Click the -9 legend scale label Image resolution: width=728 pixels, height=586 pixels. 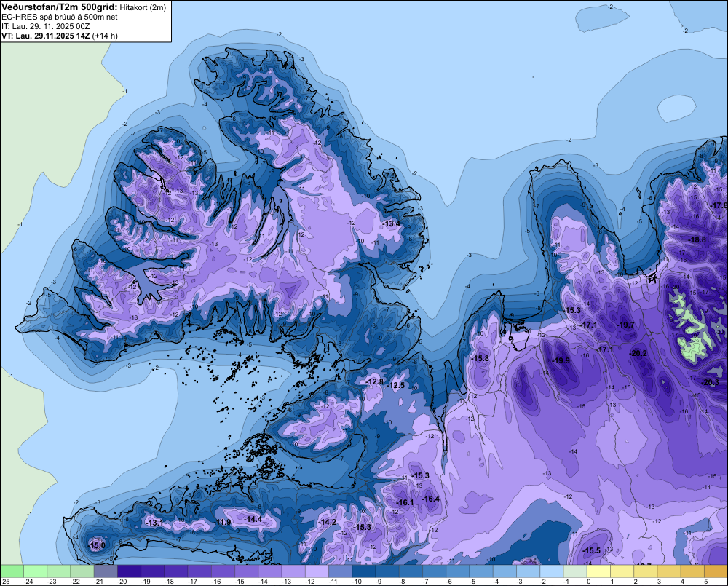379,582
